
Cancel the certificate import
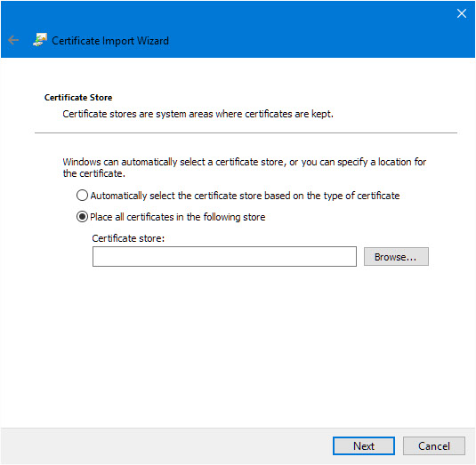pyautogui.click(x=434, y=446)
